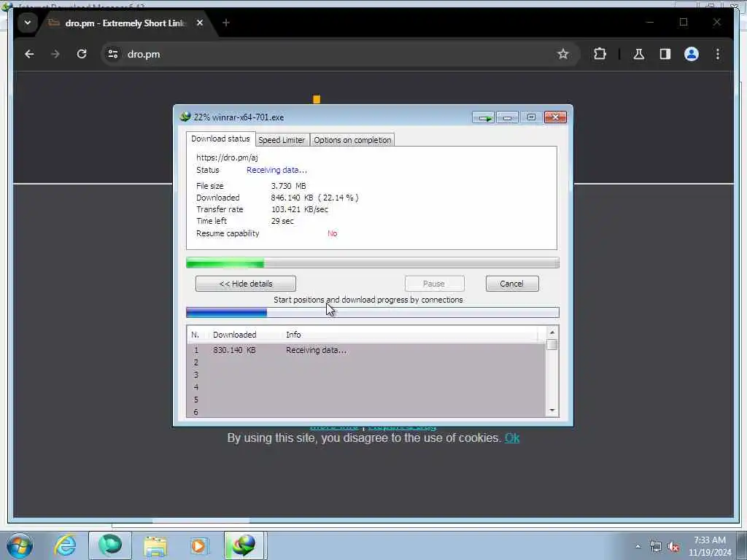Image resolution: width=747 pixels, height=560 pixels.
Task: Click the https://dro.pm/aj URL text
Action: [227, 157]
